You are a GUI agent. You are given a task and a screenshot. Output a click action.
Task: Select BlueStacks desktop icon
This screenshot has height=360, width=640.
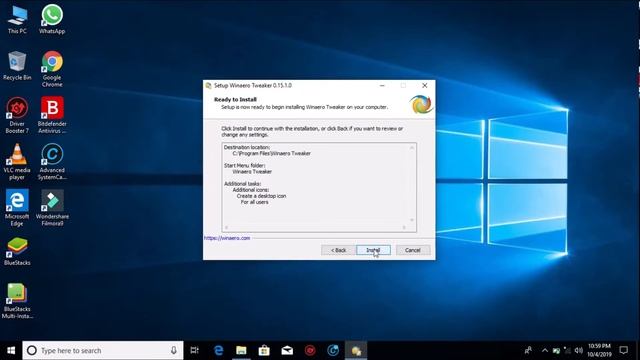tap(17, 251)
